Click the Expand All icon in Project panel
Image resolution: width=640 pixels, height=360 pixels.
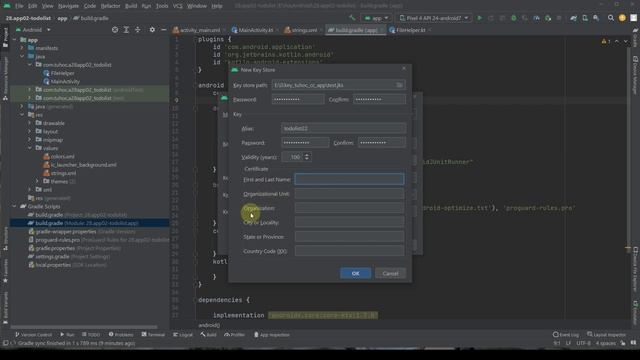(x=126, y=30)
